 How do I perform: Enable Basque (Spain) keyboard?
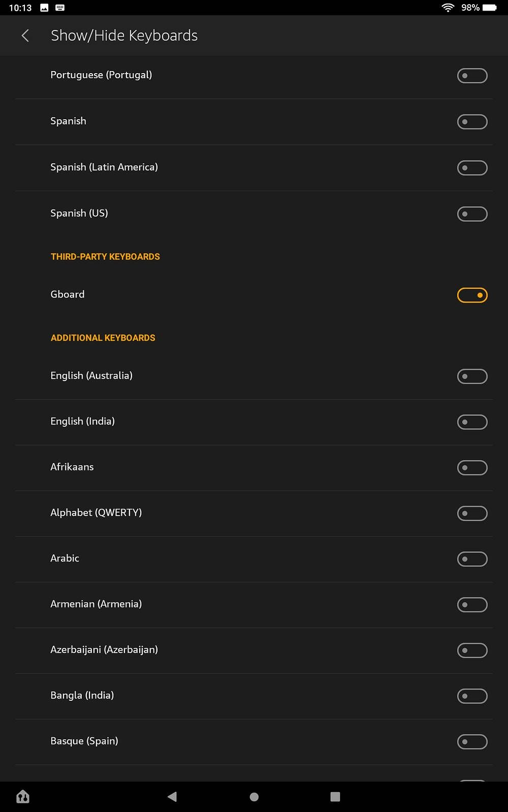(x=472, y=741)
